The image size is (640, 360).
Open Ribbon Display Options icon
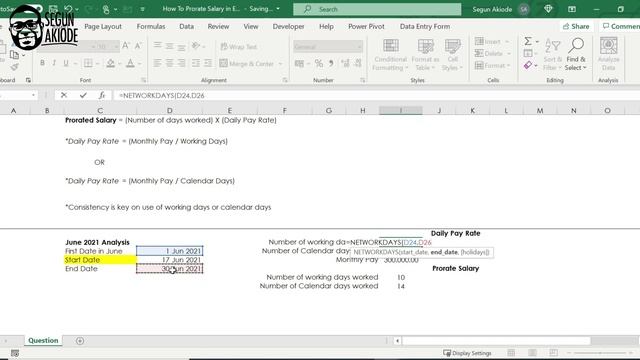(x=572, y=9)
